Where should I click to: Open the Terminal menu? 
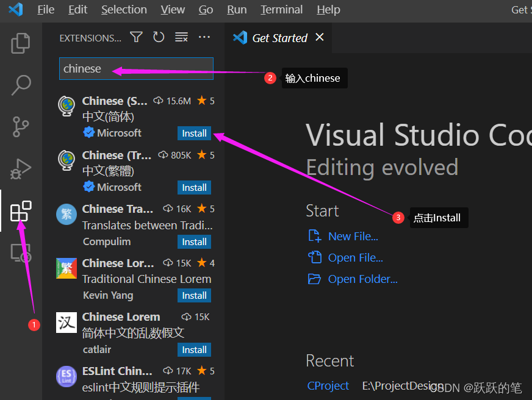(x=282, y=10)
